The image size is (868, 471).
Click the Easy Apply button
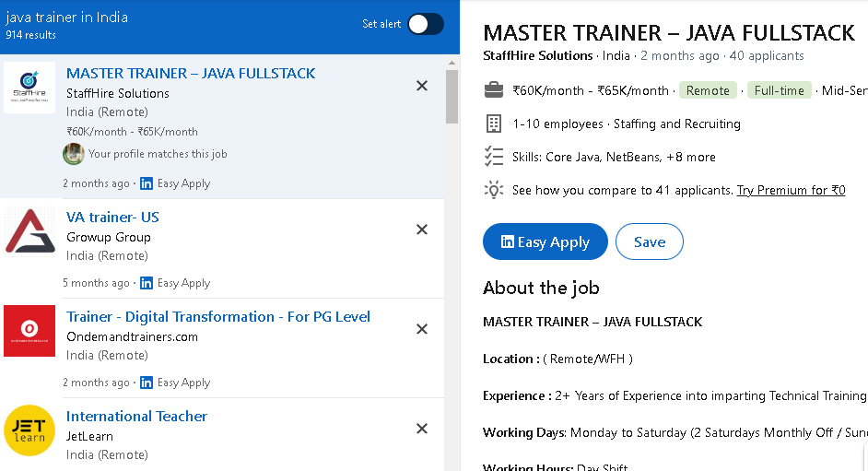pyautogui.click(x=545, y=241)
